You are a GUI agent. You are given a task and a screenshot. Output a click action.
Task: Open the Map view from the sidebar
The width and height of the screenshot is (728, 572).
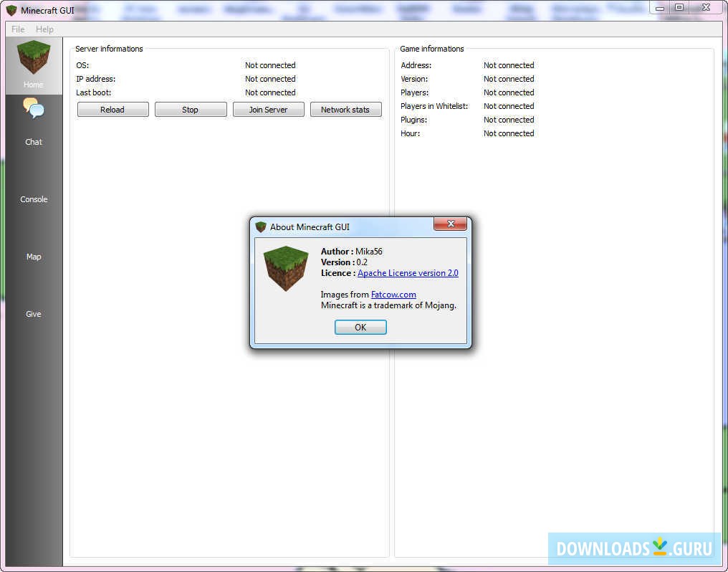33,257
